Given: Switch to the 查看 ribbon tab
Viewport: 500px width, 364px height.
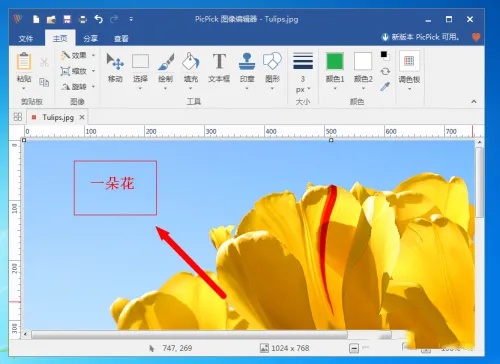Looking at the screenshot, I should click(x=121, y=39).
